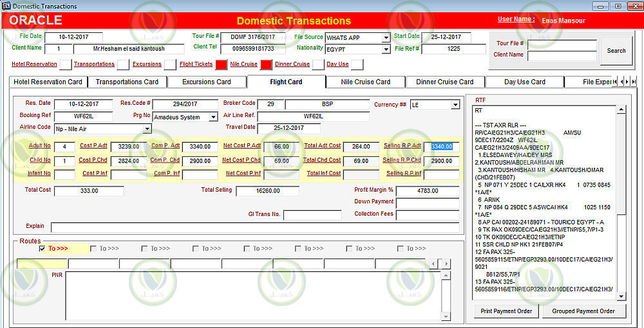
Task: Click the Nile Cruise link label
Action: [x=244, y=64]
